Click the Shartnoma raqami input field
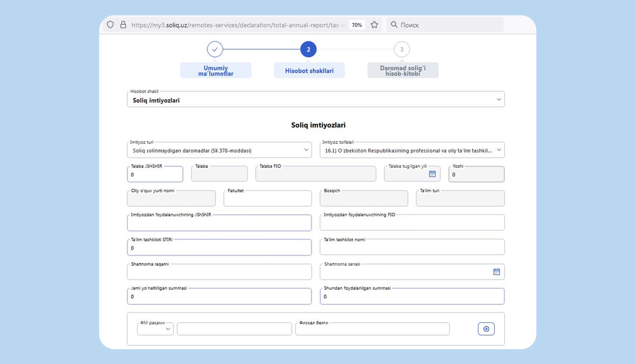The image size is (635, 364). click(x=219, y=272)
